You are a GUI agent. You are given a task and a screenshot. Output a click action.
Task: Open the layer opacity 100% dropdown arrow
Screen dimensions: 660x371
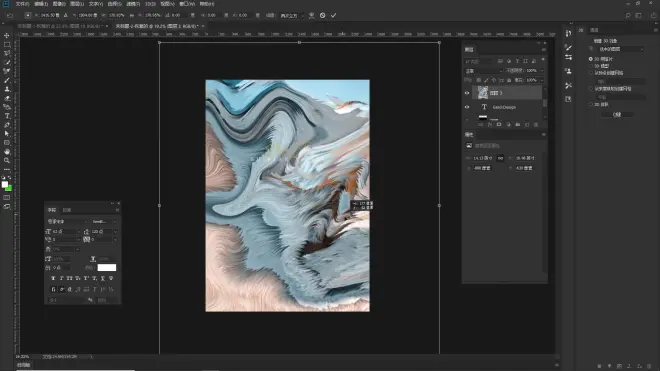point(542,71)
